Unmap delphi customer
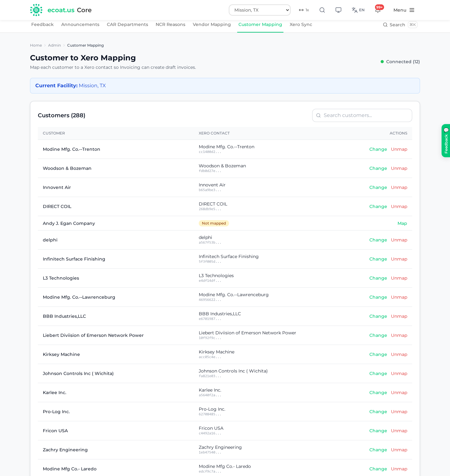This screenshot has width=450, height=476. point(399,240)
